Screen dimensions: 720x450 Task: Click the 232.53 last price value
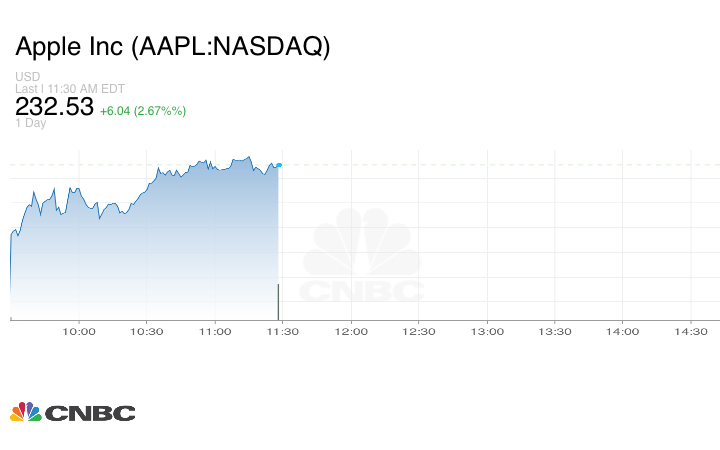(54, 106)
